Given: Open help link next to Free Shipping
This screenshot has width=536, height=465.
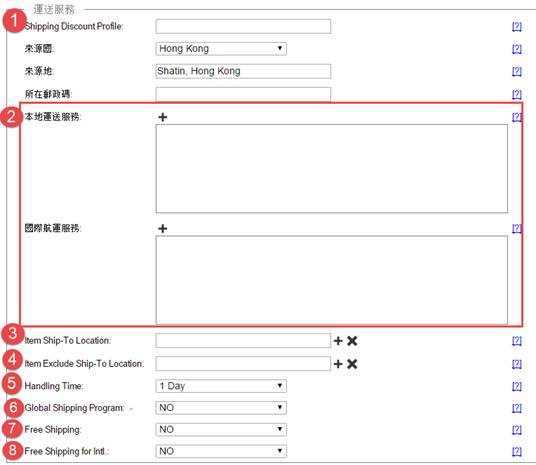Looking at the screenshot, I should tap(517, 429).
